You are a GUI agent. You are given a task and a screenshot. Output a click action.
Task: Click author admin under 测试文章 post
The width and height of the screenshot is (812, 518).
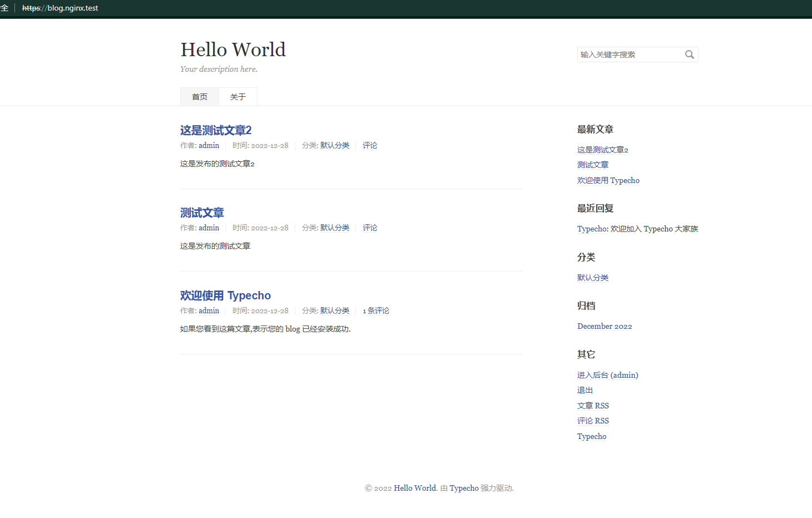pos(209,228)
